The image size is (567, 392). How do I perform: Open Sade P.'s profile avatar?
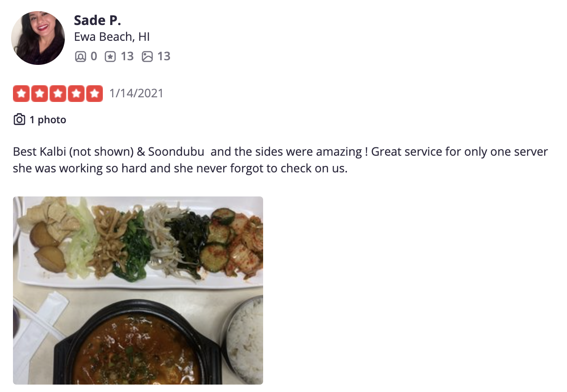tap(38, 38)
